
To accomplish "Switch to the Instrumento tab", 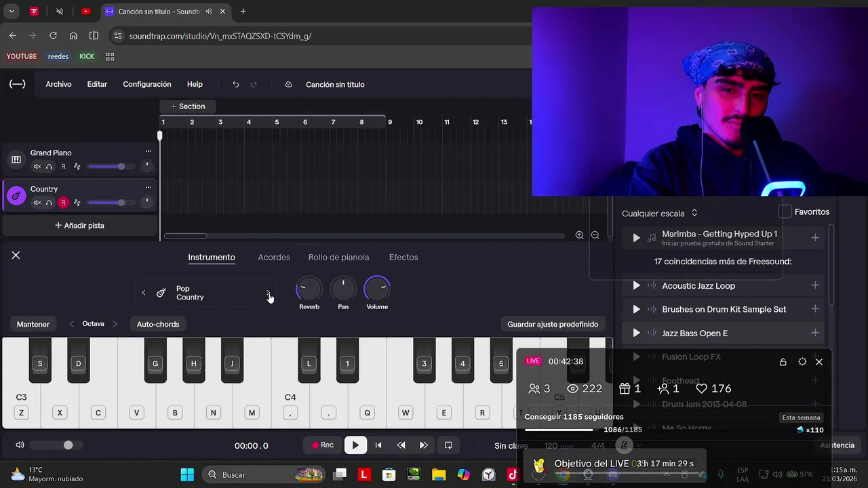I will pos(212,258).
